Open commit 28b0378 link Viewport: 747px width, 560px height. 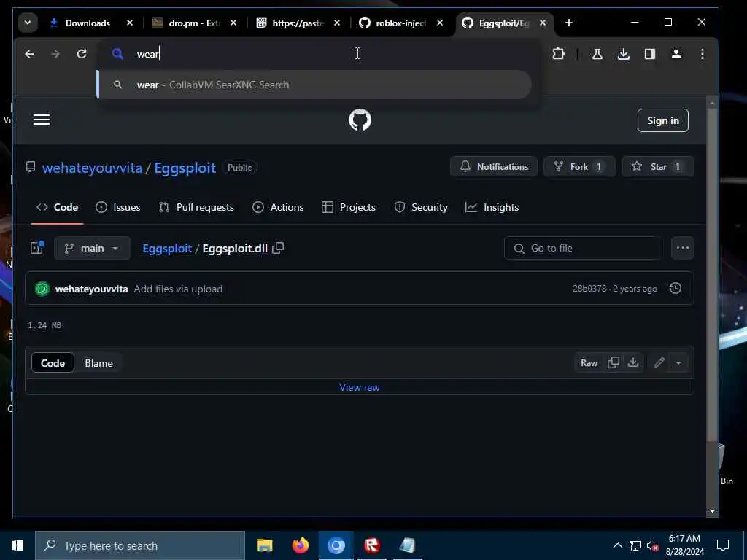589,289
